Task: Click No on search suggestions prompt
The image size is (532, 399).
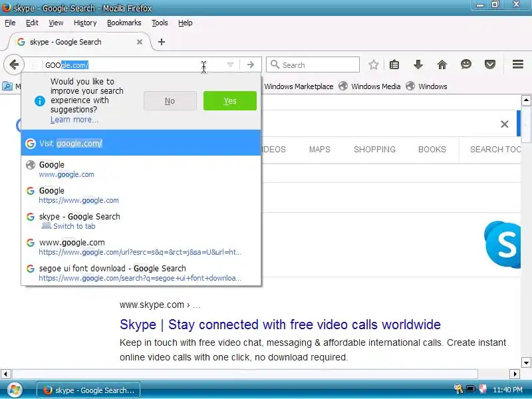Action: click(x=170, y=101)
